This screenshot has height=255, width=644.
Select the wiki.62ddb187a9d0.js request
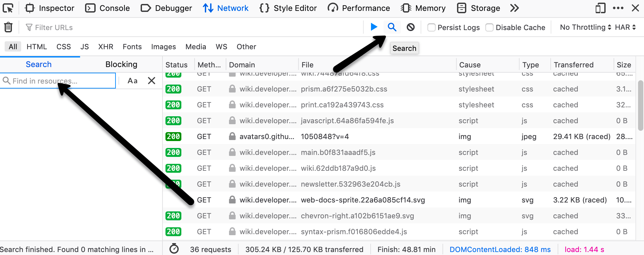point(399,168)
